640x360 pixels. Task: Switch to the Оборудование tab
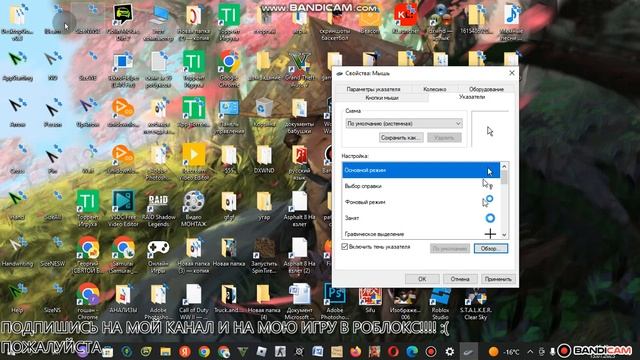(x=486, y=89)
